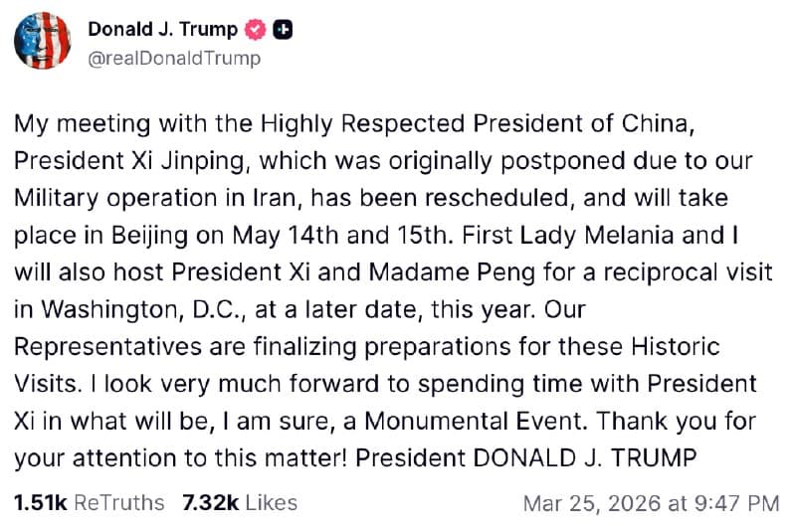796x532 pixels.
Task: Open the Donald J. Trump display name
Action: coord(163,30)
